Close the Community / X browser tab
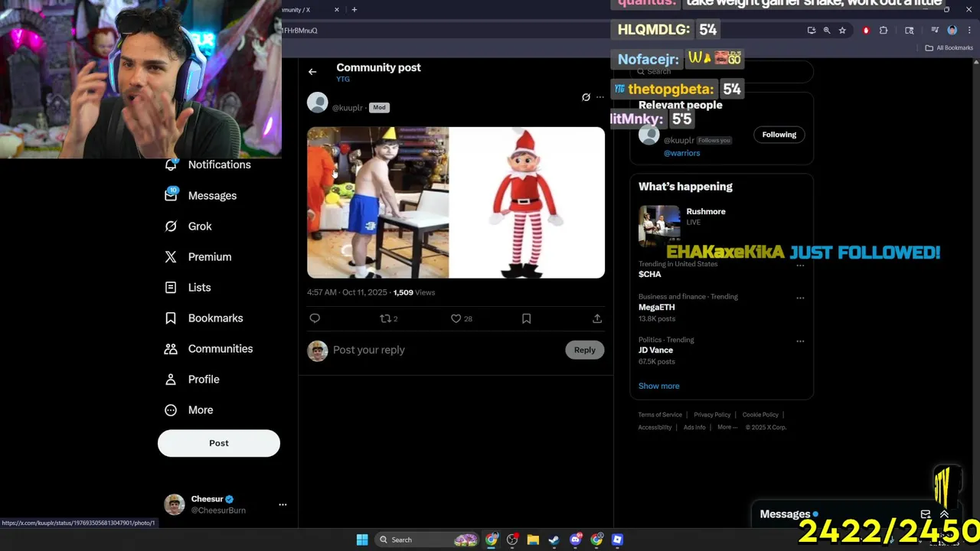980x551 pixels. (x=336, y=9)
